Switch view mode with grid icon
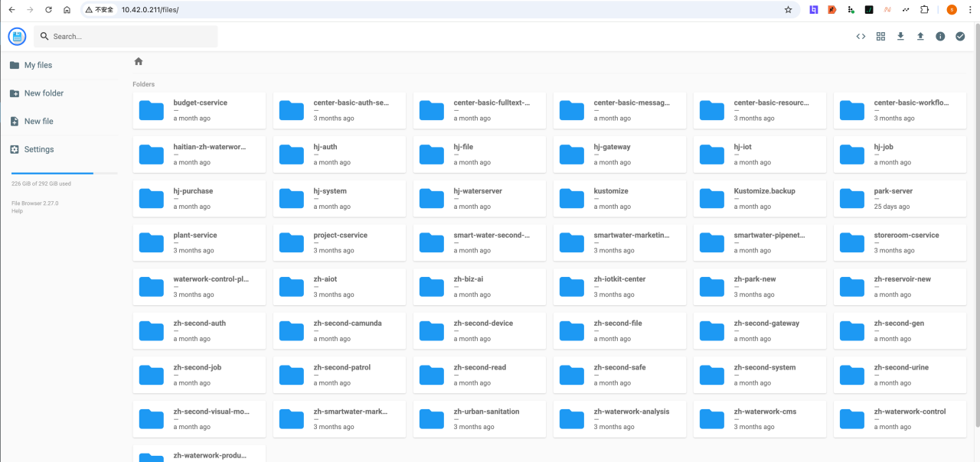 [x=880, y=37]
